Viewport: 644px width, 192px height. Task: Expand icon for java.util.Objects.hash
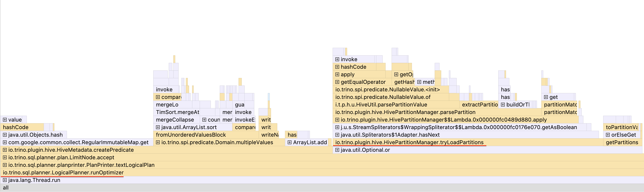(5, 135)
